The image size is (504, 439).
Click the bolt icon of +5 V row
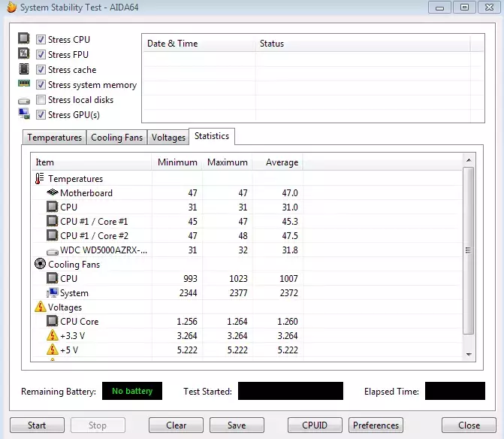[53, 350]
